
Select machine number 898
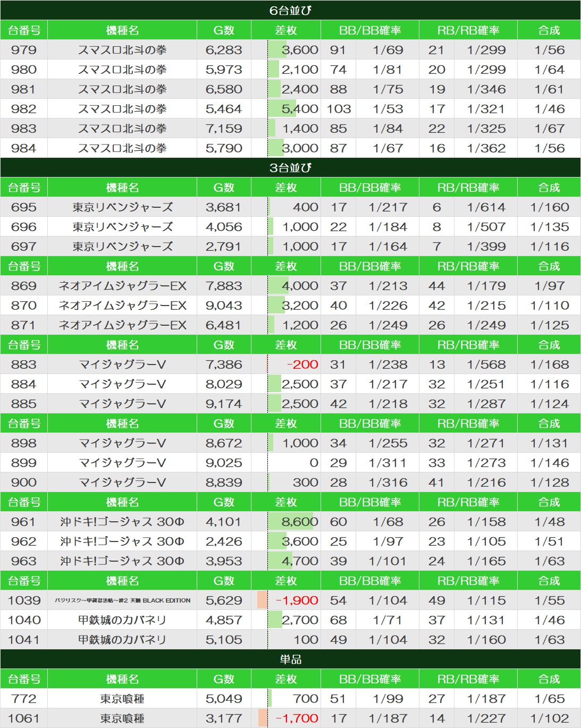[x=24, y=443]
